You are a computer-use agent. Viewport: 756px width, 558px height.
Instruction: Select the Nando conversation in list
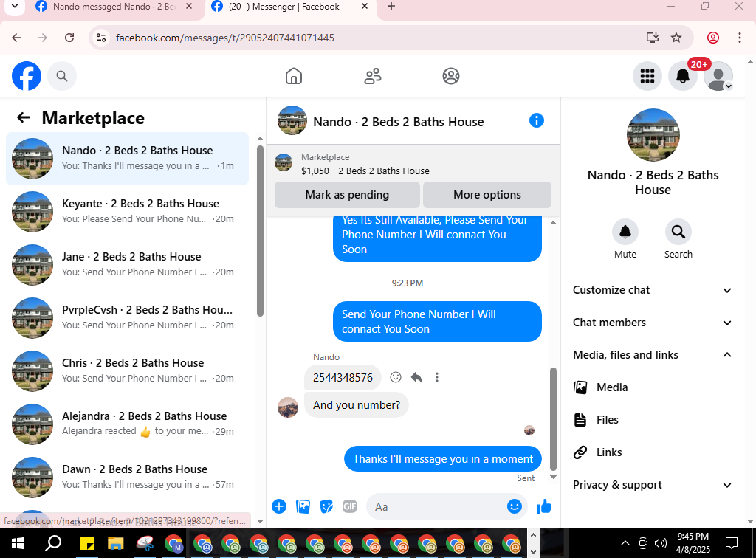point(127,158)
